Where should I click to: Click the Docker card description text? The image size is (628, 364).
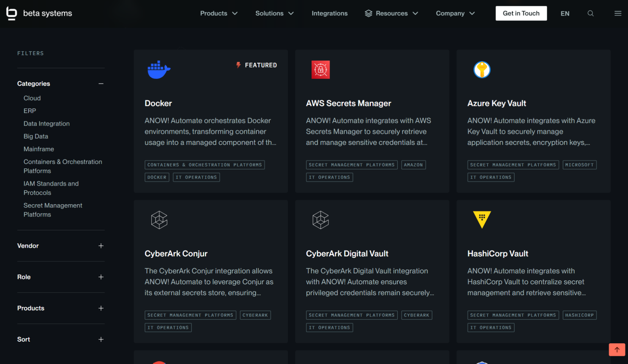210,131
